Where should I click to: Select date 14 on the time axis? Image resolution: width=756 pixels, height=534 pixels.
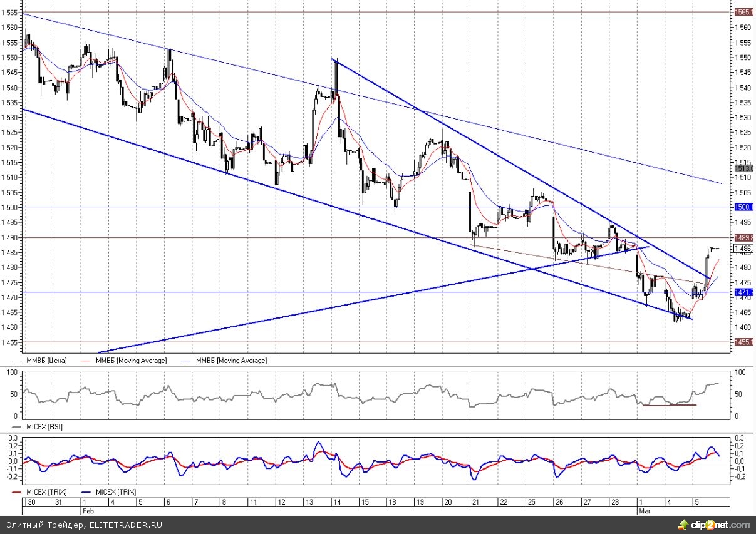[337, 502]
